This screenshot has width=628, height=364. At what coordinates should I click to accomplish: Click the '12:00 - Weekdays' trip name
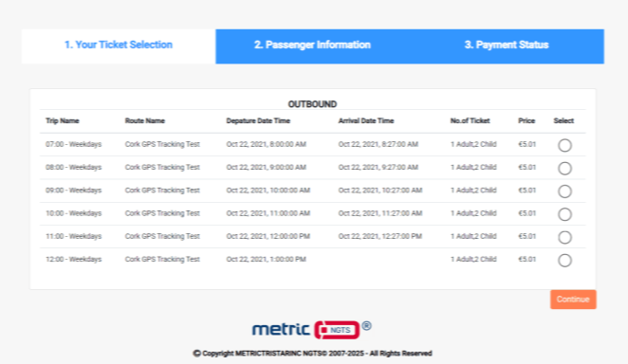pos(73,259)
